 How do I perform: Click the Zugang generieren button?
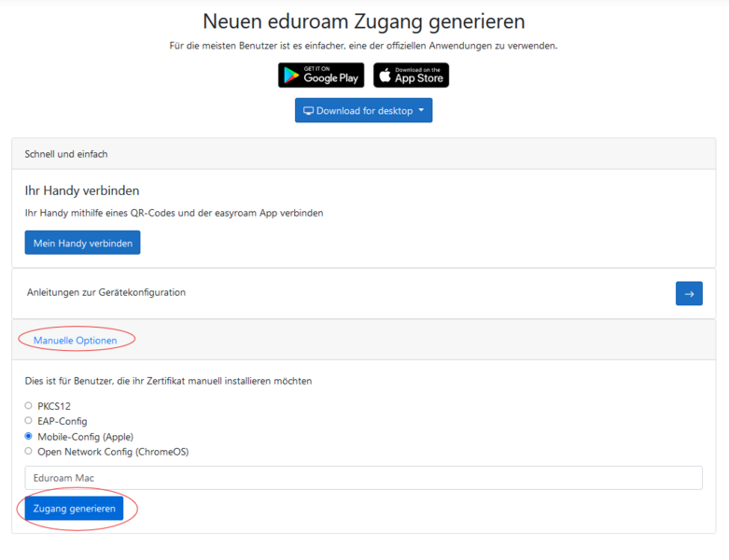pyautogui.click(x=74, y=509)
